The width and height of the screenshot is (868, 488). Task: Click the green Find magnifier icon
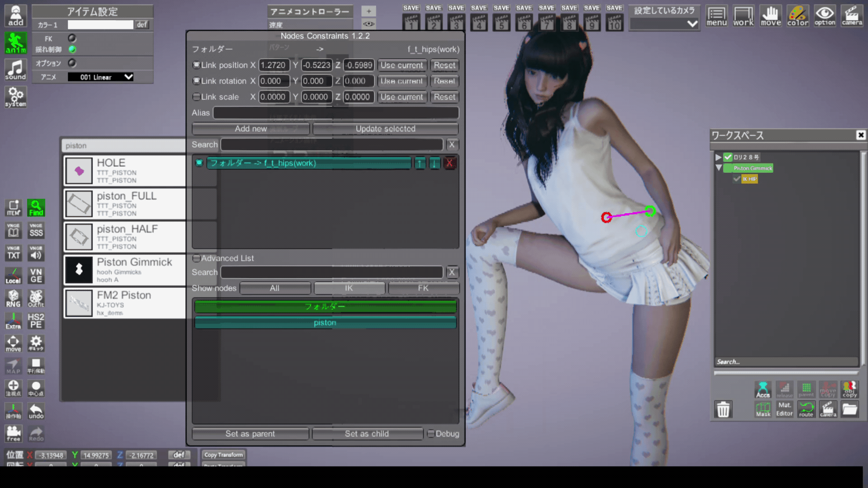click(36, 208)
